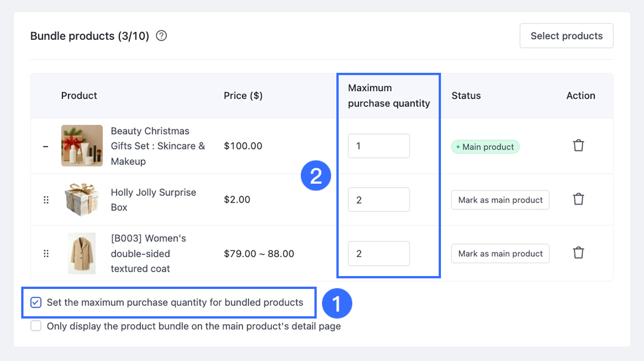Open the Beauty Christmas Gifts Set thumbnail
Screen dimensions: 644x361
pos(82,146)
